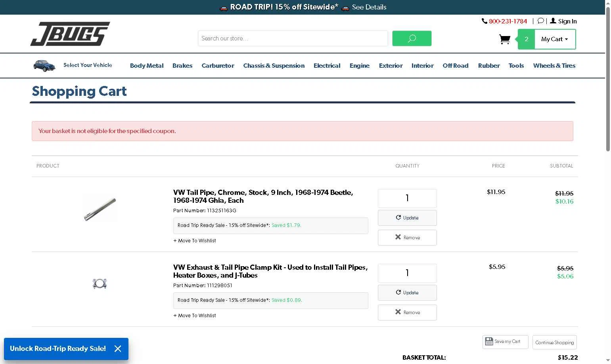Click Saved $0.89 discount text
611x364 pixels.
[x=287, y=300]
